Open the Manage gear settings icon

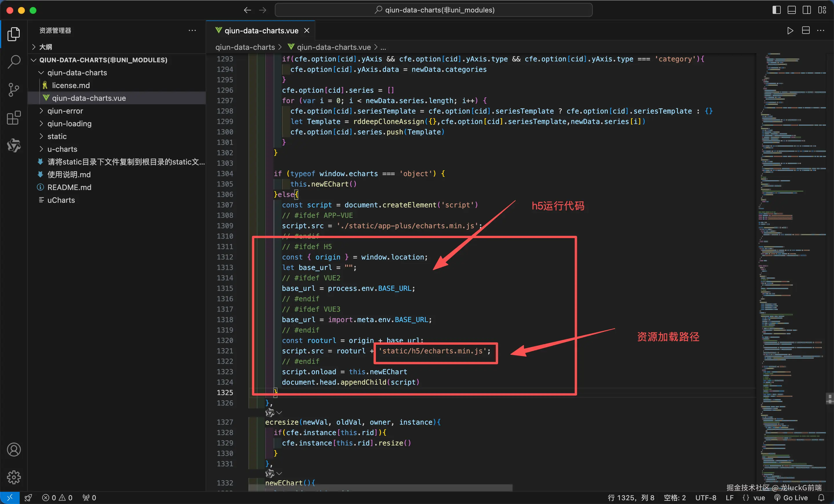pyautogui.click(x=14, y=477)
